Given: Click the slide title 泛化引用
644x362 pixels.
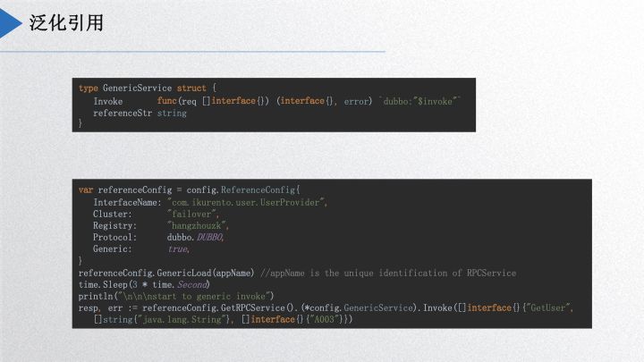Looking at the screenshot, I should [66, 23].
